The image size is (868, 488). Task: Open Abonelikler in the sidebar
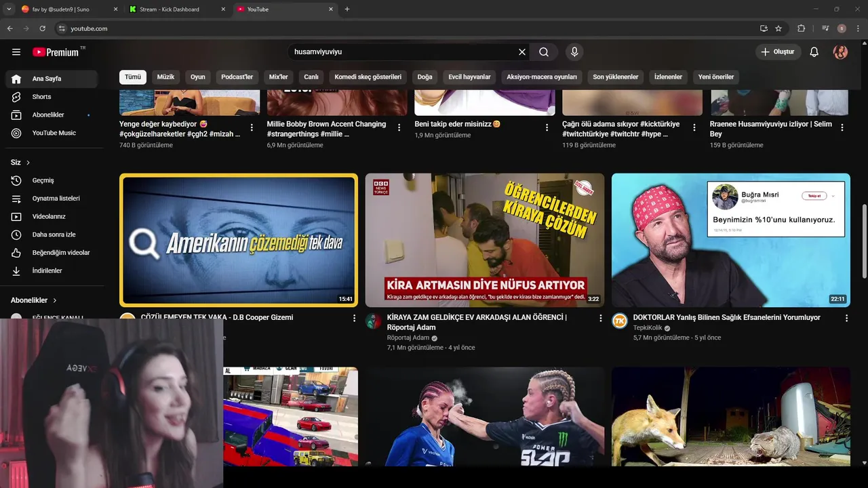click(x=52, y=115)
